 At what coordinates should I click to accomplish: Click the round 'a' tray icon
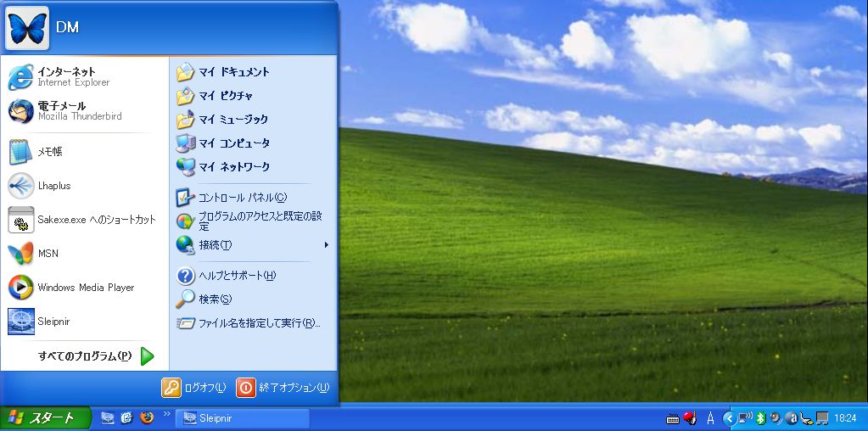point(791,418)
